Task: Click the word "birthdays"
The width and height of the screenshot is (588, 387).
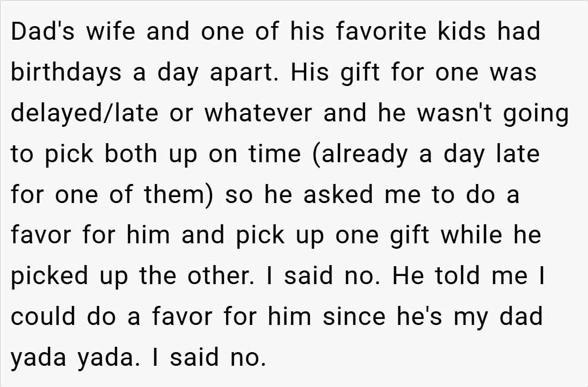Action: click(65, 73)
